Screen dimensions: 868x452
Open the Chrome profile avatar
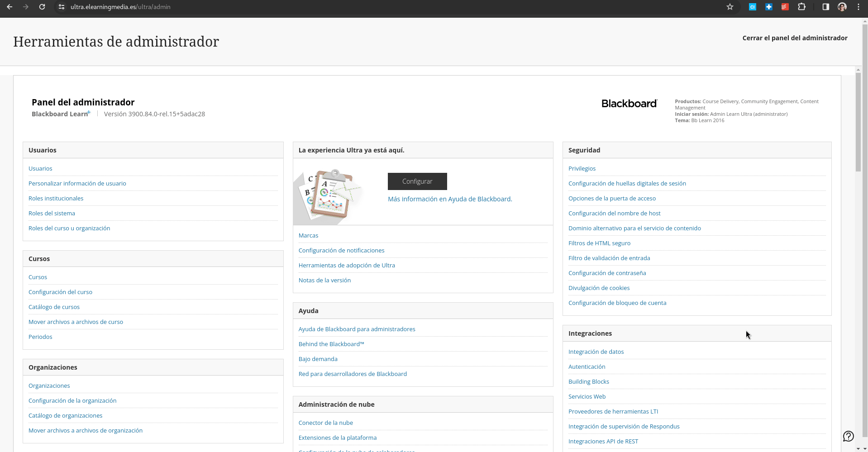click(x=842, y=7)
